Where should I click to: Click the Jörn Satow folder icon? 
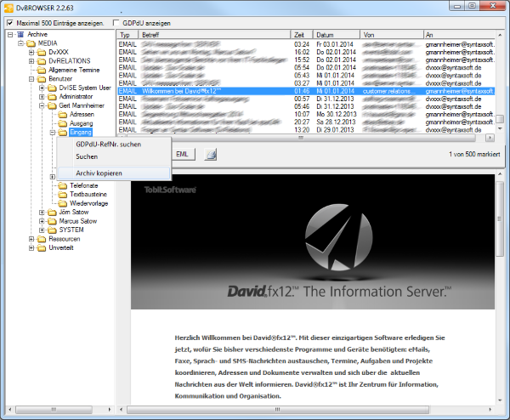point(52,212)
